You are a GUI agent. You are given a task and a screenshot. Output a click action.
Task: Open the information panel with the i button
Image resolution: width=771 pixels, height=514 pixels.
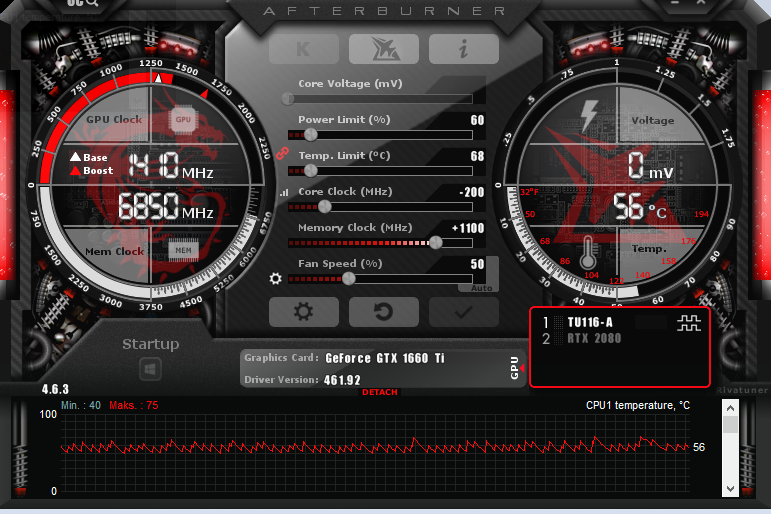pos(464,49)
